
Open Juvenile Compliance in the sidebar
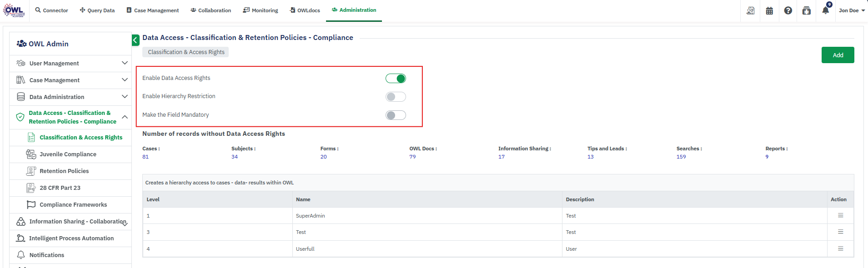pyautogui.click(x=68, y=154)
